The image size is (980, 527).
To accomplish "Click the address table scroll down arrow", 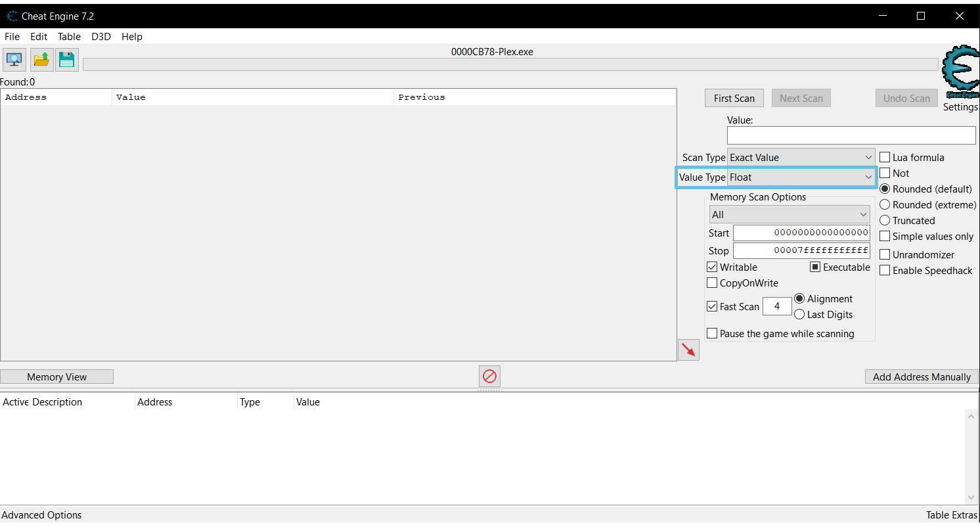I will click(x=971, y=497).
